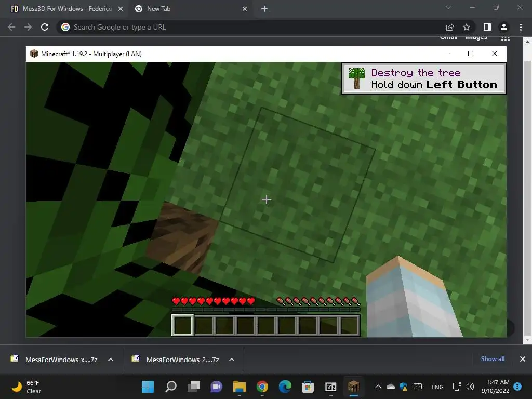This screenshot has height=399, width=532.
Task: Open Google apps grid icon
Action: (x=506, y=38)
